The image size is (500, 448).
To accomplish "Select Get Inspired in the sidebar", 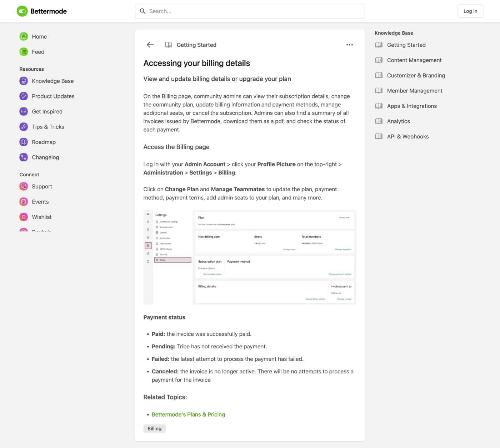I will 47,111.
